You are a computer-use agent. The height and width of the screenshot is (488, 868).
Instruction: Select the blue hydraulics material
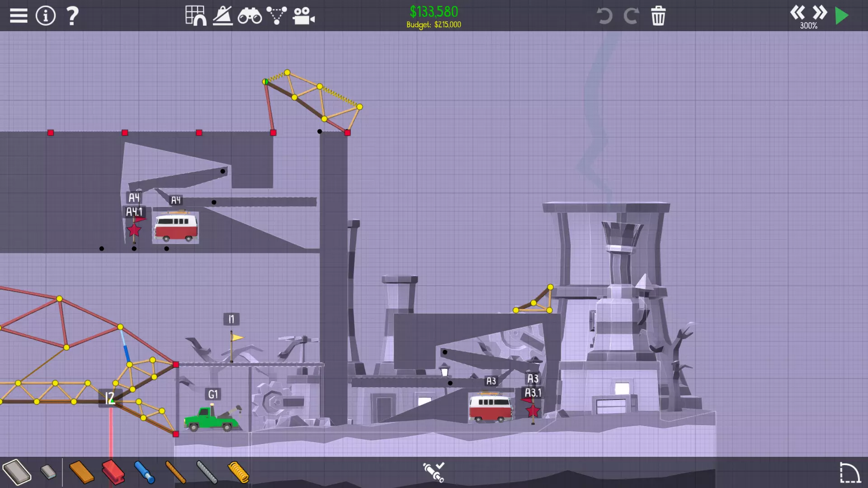(x=145, y=472)
